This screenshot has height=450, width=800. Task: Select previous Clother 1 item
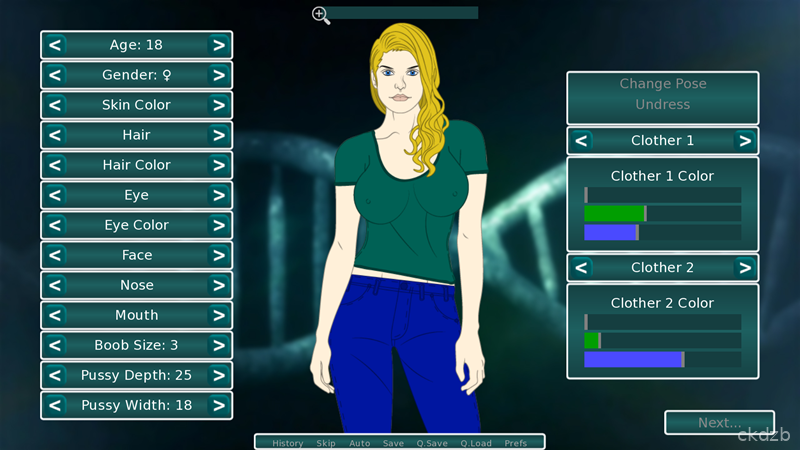click(x=581, y=141)
